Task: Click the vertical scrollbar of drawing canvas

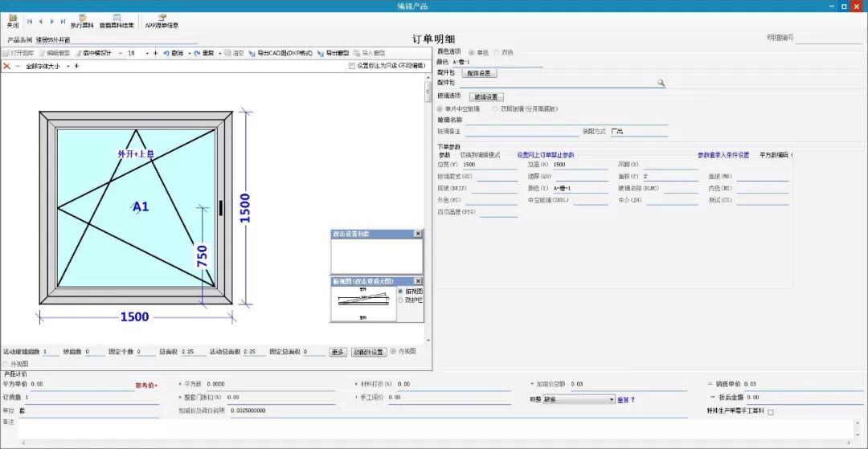Action: pyautogui.click(x=428, y=209)
